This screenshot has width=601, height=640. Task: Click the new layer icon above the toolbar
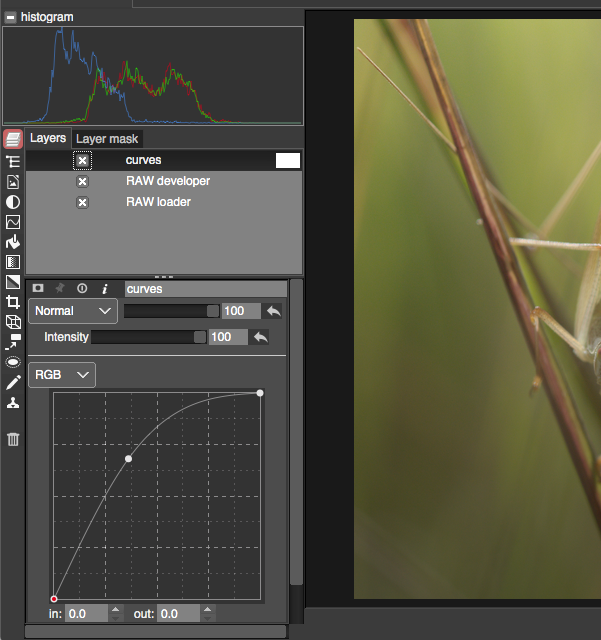coord(13,139)
